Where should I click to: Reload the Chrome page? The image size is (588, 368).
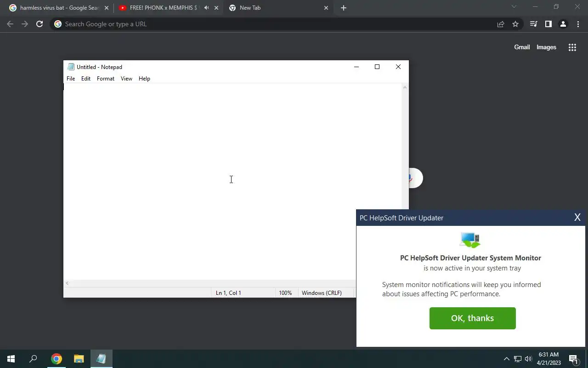coord(40,24)
